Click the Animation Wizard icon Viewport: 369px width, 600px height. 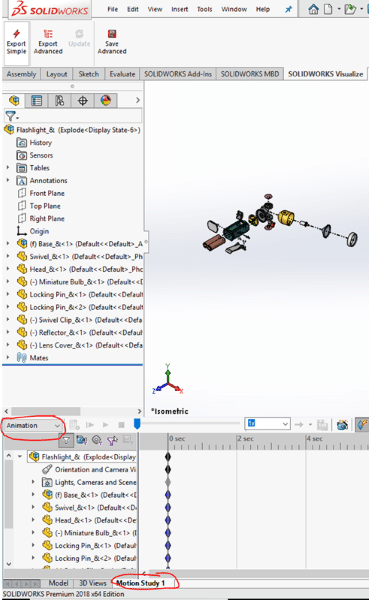(x=362, y=425)
